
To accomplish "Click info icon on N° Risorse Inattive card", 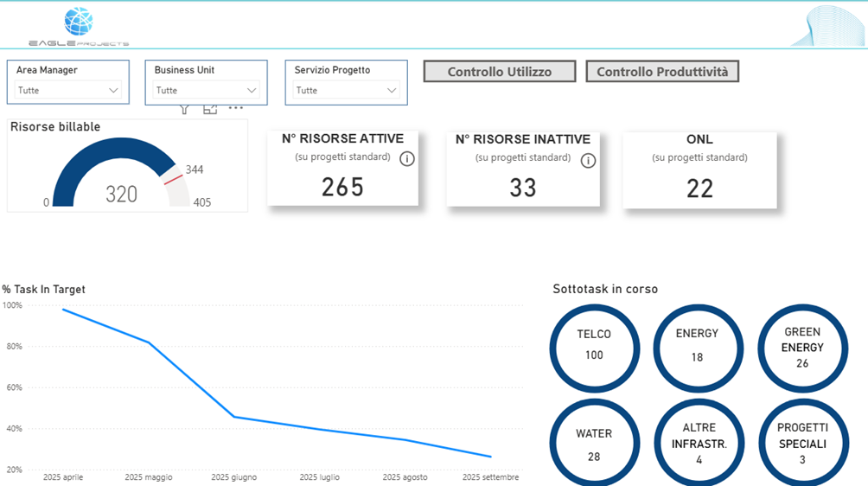I will 588,160.
